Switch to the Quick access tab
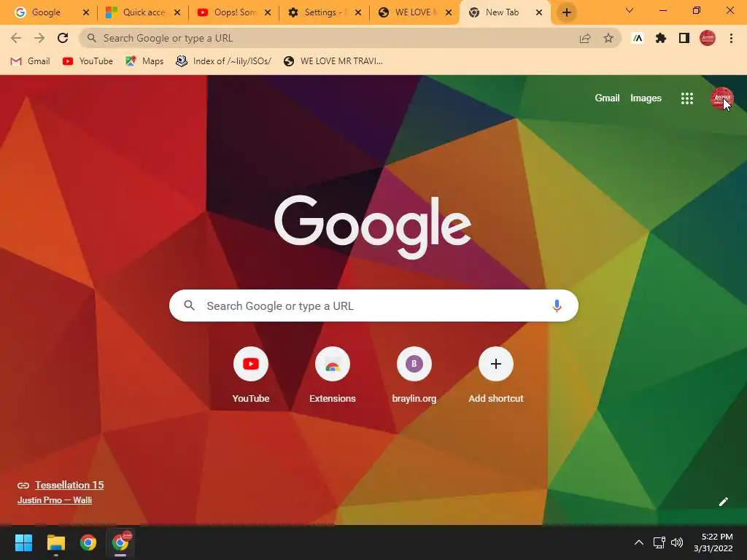This screenshot has height=560, width=747. 144,12
